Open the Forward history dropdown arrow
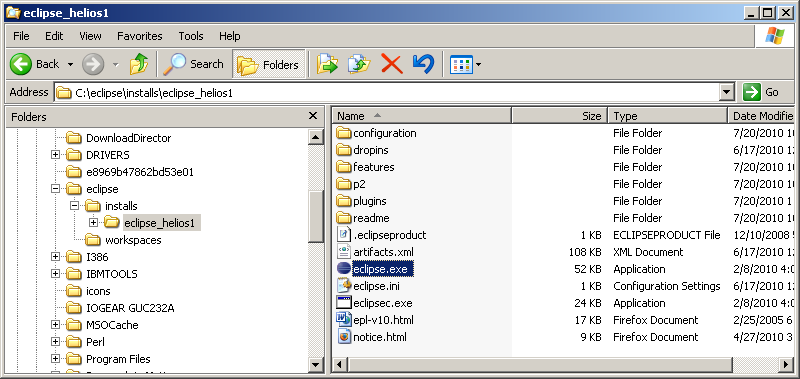This screenshot has height=379, width=800. tap(115, 65)
